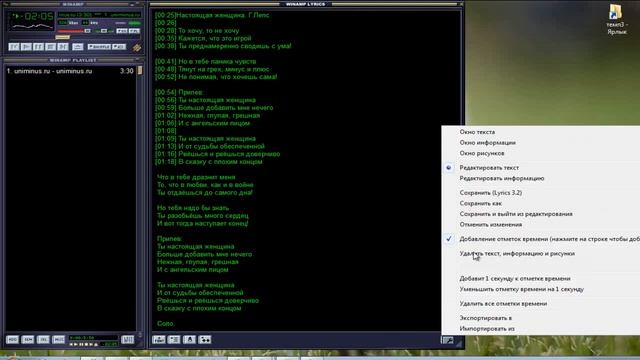Screen dimensions: 640x360
Task: Toggle the Winamp EQ window button
Action: (x=122, y=31)
